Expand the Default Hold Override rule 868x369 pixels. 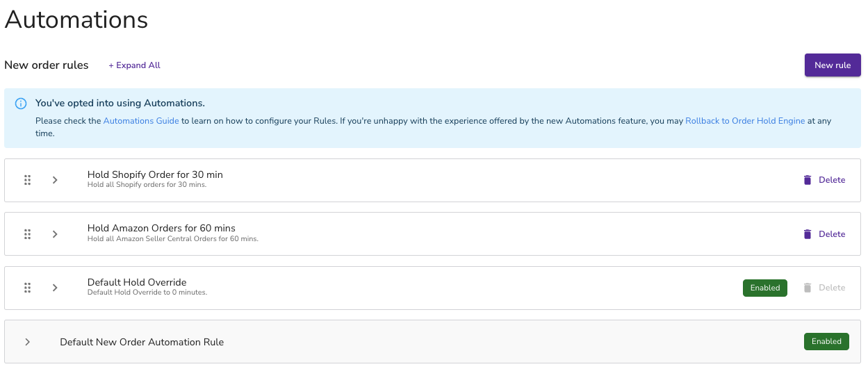pos(55,288)
